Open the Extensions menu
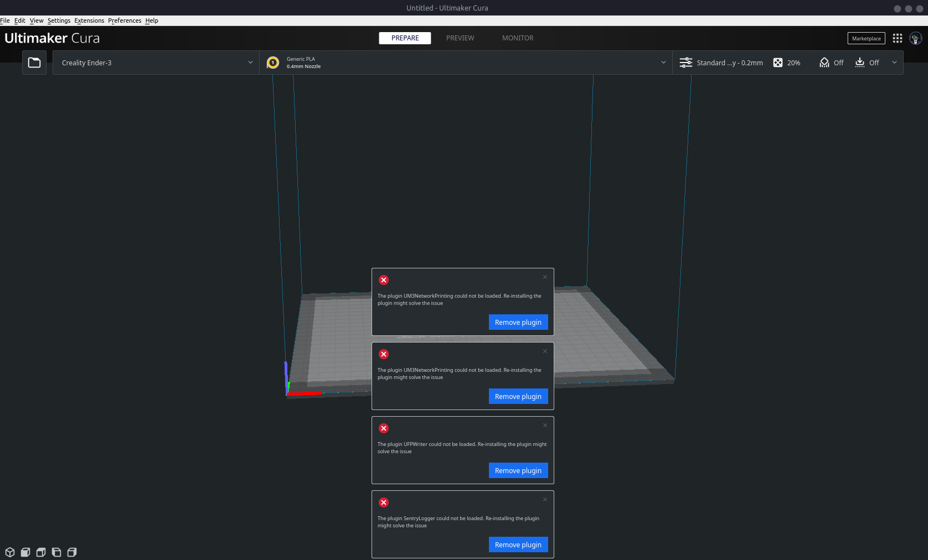Screen dimensions: 928x560 [x=89, y=20]
